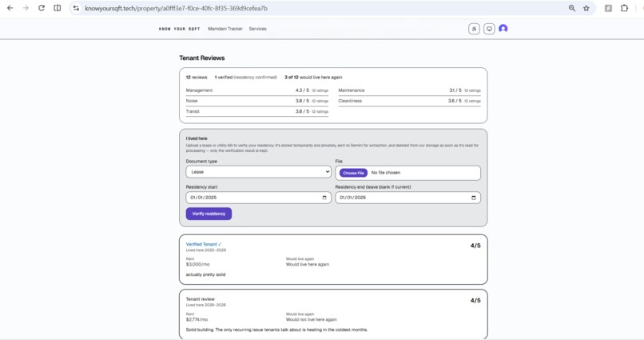This screenshot has height=340, width=644.
Task: Go back using the browser back arrow
Action: tap(10, 8)
